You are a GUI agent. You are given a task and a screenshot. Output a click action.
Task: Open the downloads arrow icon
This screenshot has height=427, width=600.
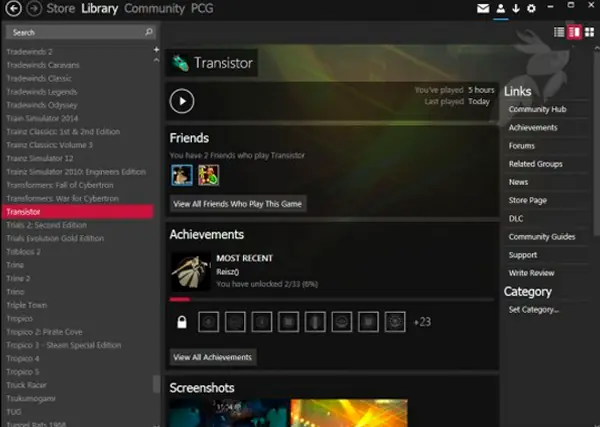(x=516, y=8)
